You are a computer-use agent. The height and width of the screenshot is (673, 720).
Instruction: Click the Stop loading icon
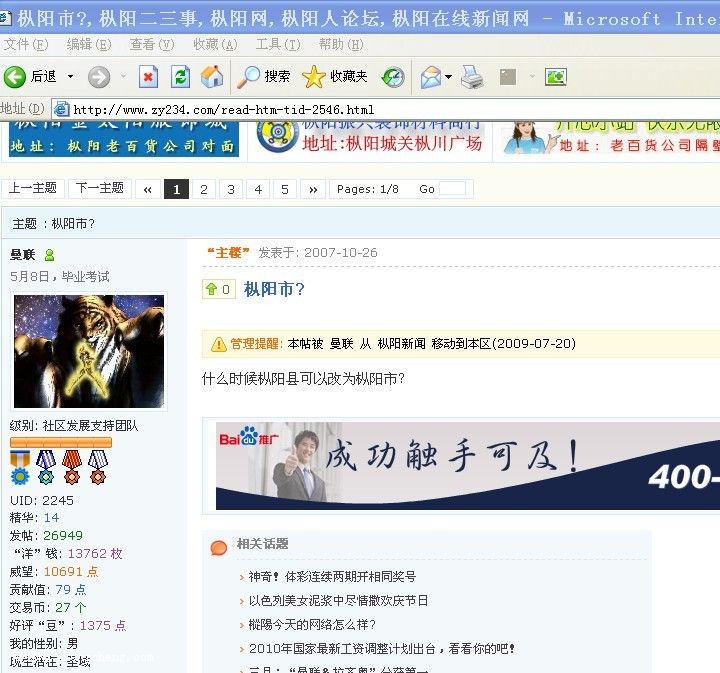(x=148, y=77)
